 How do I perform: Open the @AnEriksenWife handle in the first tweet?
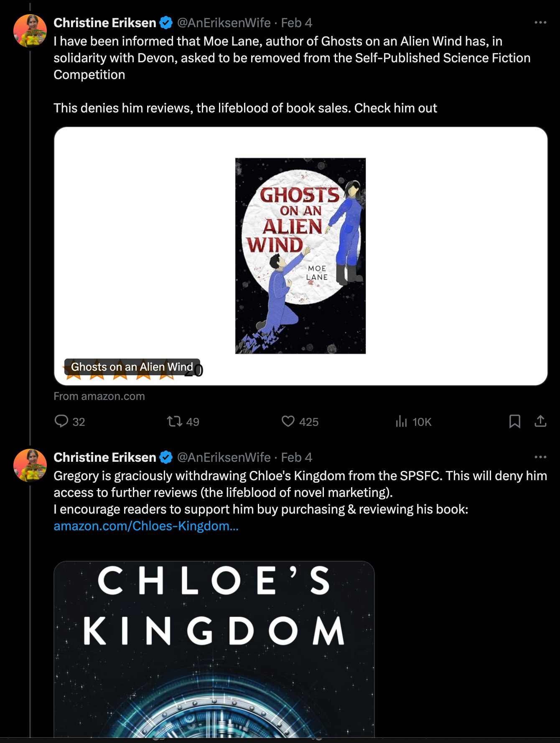coord(224,23)
